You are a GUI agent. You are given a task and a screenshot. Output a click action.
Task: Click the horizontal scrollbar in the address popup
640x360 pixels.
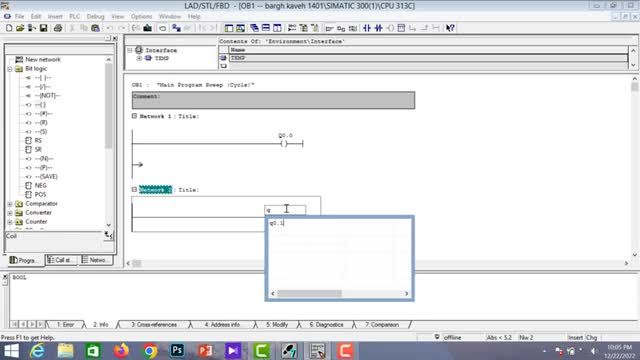340,293
